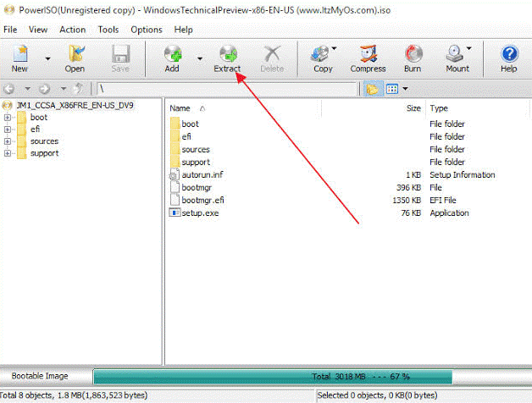
Task: Expand the sources folder in tree
Action: coord(8,141)
